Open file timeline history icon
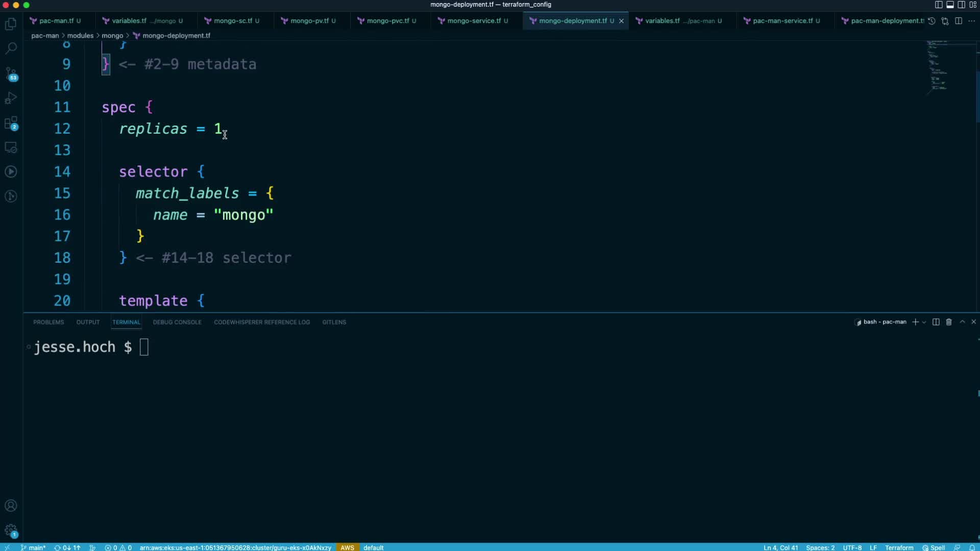Image resolution: width=980 pixels, height=551 pixels. point(932,21)
